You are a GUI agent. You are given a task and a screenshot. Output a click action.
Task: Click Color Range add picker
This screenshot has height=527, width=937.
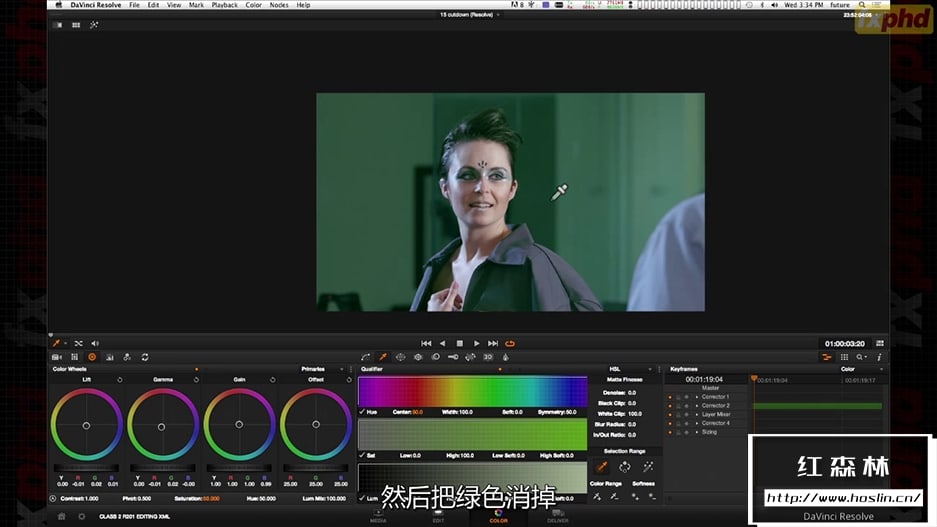click(596, 497)
